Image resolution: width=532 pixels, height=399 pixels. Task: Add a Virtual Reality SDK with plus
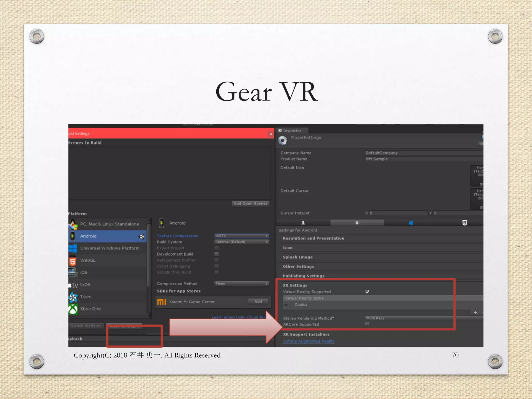pos(476,312)
